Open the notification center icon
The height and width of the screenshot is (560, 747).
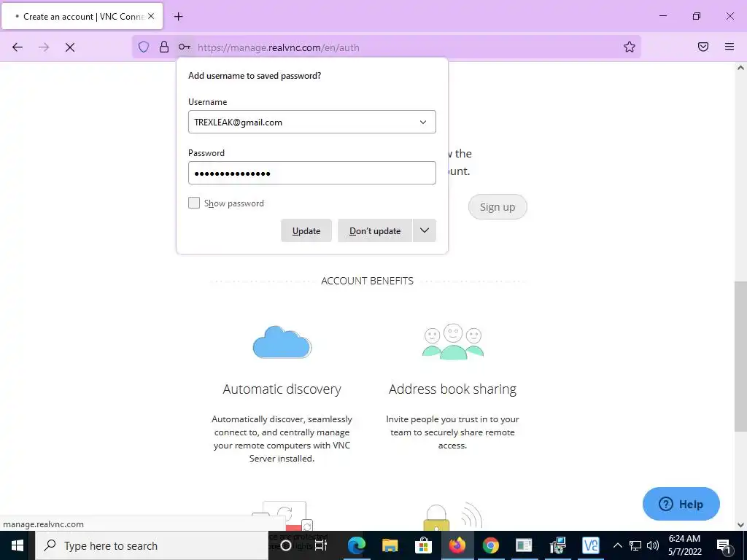click(x=724, y=545)
